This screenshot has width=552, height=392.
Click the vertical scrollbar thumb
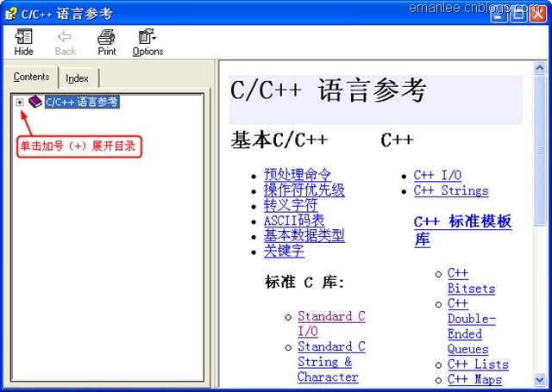(x=540, y=151)
